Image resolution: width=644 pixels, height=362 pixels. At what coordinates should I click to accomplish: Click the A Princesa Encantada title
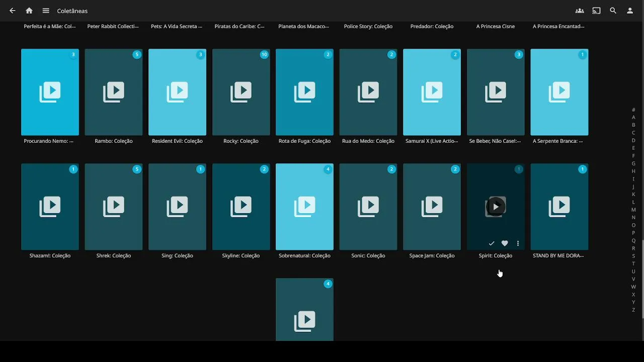pyautogui.click(x=558, y=26)
